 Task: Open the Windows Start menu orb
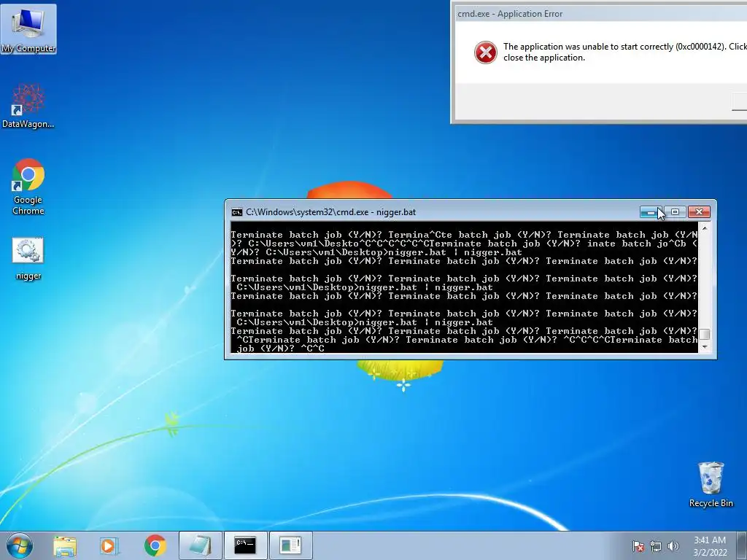[x=20, y=545]
